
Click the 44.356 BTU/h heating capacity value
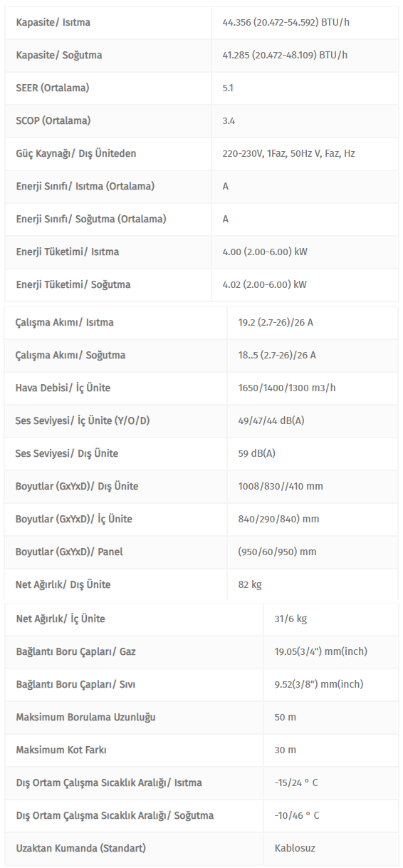coord(286,23)
